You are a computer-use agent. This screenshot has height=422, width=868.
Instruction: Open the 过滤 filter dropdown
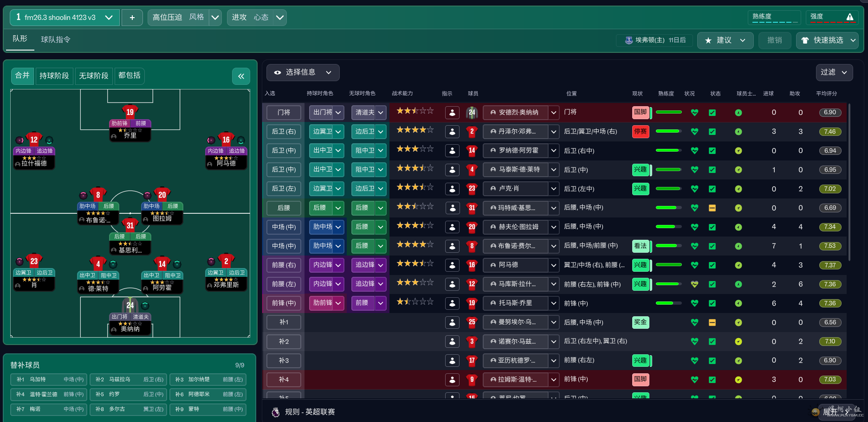(834, 72)
